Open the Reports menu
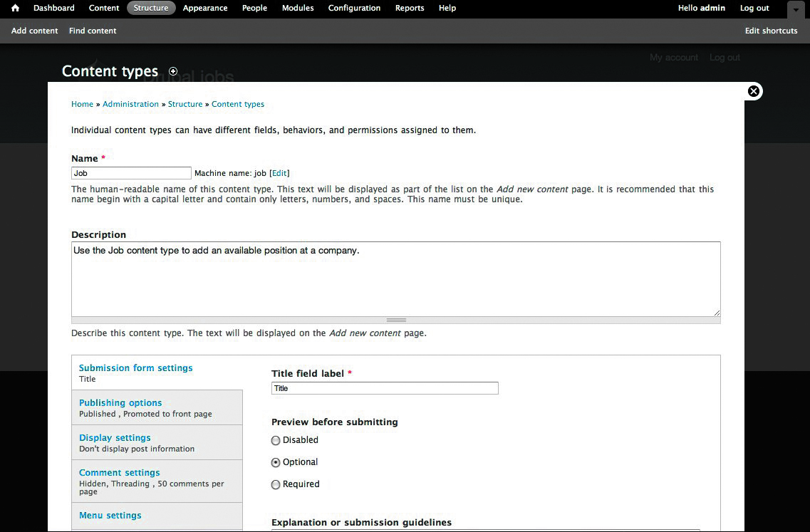The image size is (810, 532). coord(410,9)
